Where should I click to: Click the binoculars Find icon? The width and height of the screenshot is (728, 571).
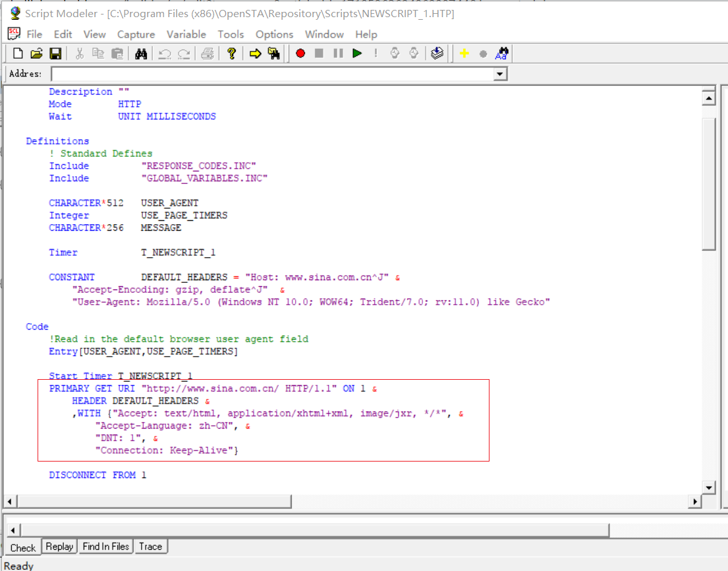click(x=141, y=53)
